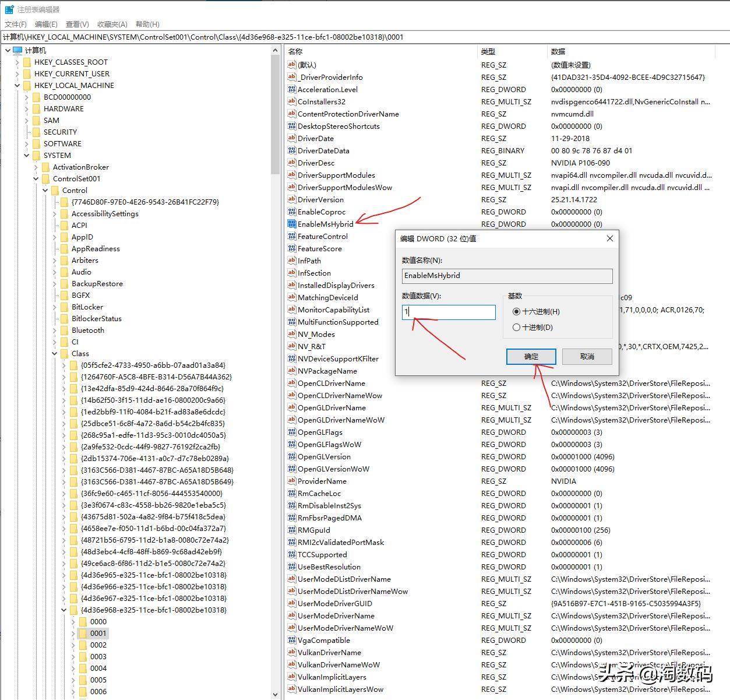Expand the 0000 subkey node
Viewport: 730px width, 700px height.
pyautogui.click(x=73, y=621)
